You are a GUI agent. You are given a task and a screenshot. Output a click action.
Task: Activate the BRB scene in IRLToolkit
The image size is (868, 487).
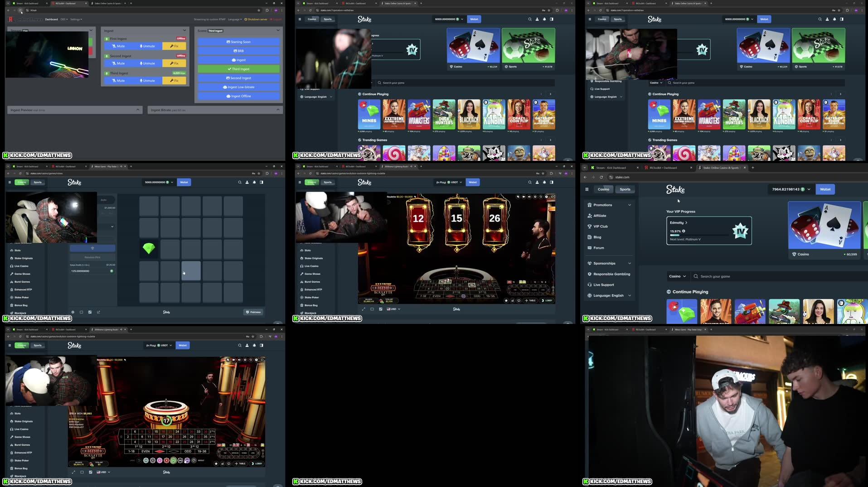point(239,51)
